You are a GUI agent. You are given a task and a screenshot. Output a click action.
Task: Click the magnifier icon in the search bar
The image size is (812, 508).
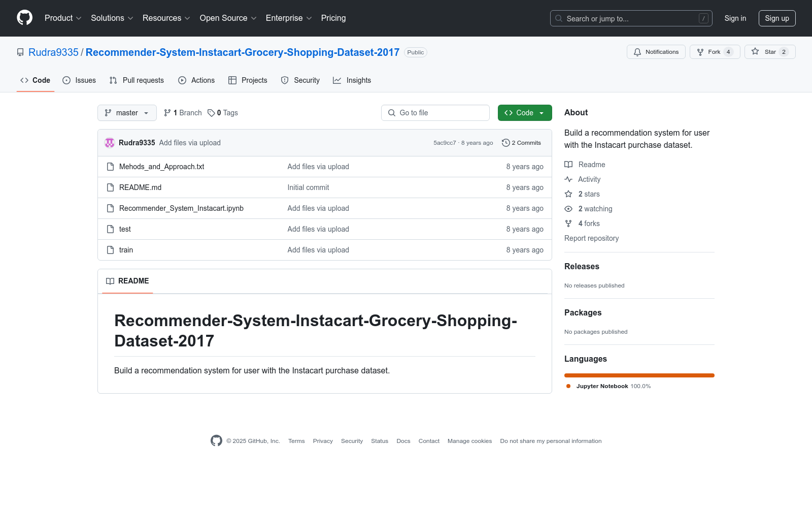click(559, 18)
